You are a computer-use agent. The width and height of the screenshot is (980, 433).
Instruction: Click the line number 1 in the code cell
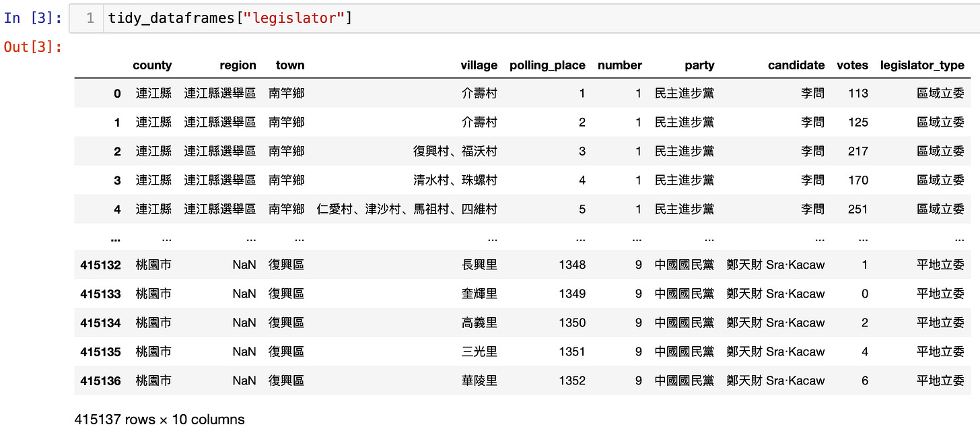tap(90, 18)
